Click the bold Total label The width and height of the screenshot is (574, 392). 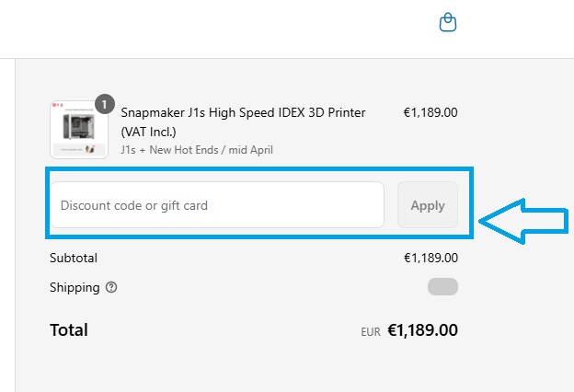[x=69, y=329]
